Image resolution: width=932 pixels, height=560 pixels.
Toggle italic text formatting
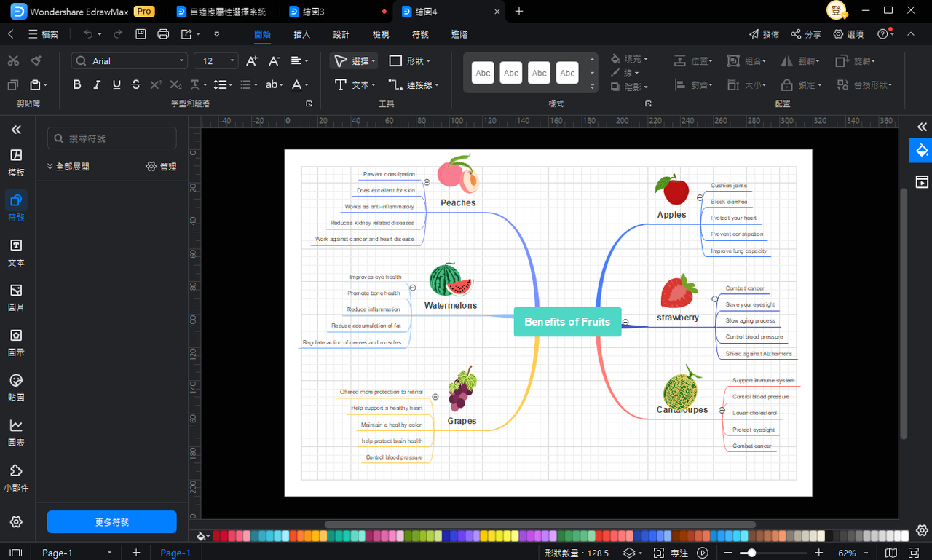click(x=97, y=84)
